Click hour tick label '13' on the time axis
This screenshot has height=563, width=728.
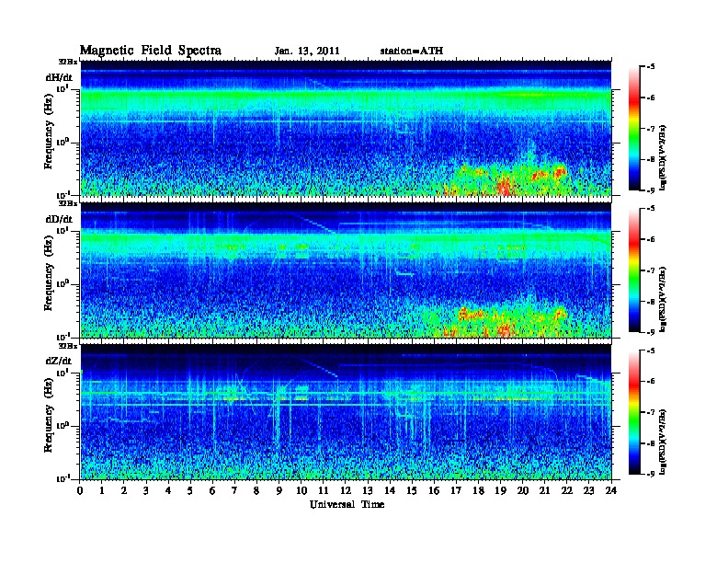click(368, 490)
